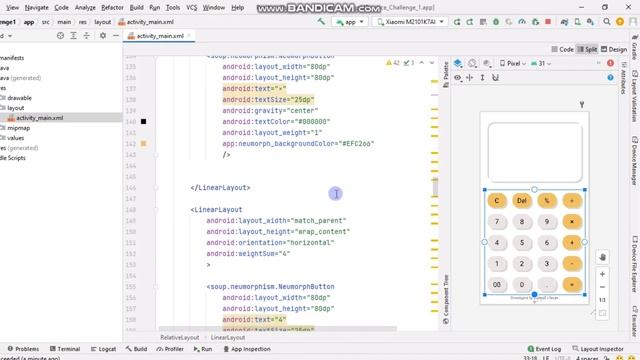Image resolution: width=640 pixels, height=360 pixels.
Task: Click the orange color swatch on line 142
Action: [x=143, y=143]
